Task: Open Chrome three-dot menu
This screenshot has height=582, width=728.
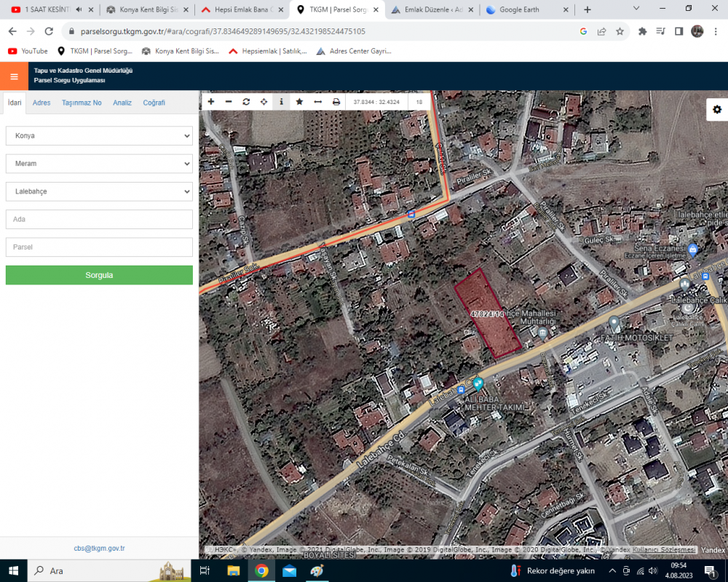Action: [716, 31]
